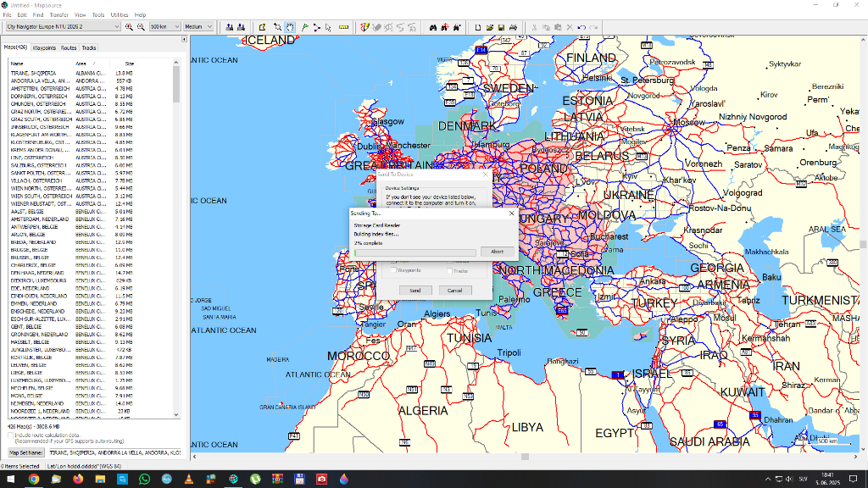
Task: Close the Sending To dialog
Action: tap(511, 213)
